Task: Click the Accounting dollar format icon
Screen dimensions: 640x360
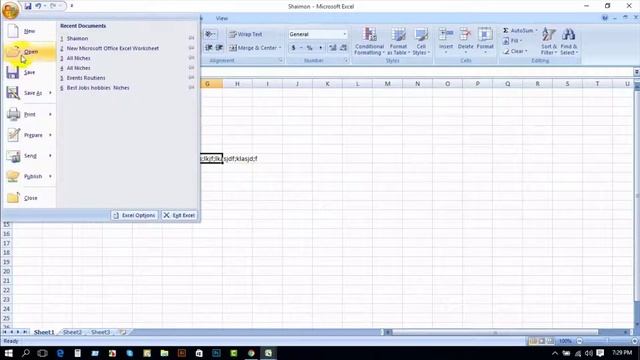Action: point(293,48)
